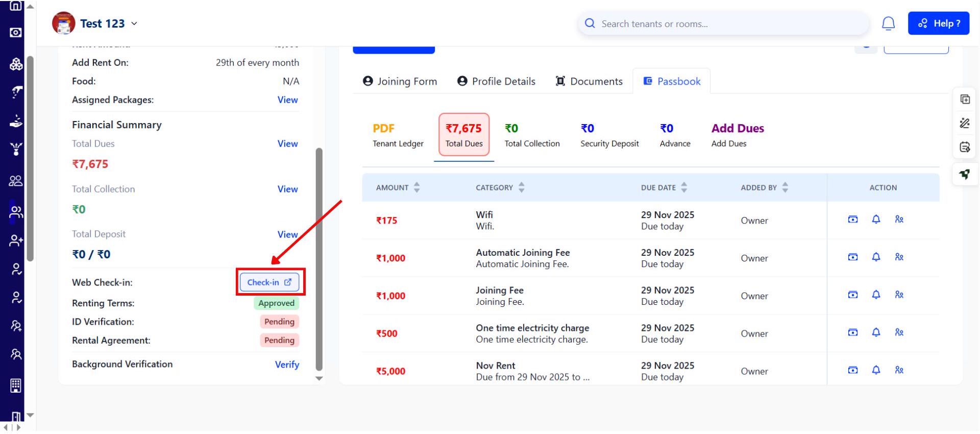The width and height of the screenshot is (980, 434).
Task: Open the add tenant sidebar icon
Action: tap(16, 240)
